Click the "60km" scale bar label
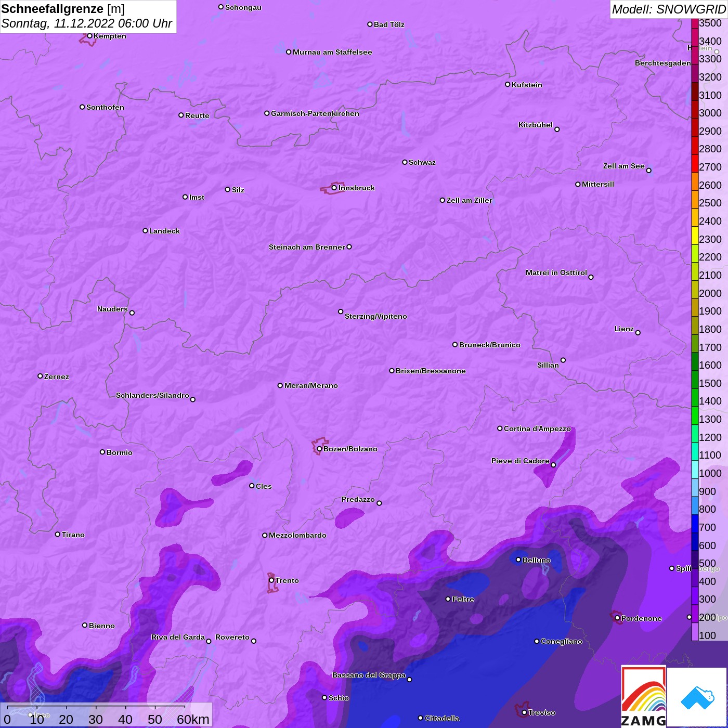This screenshot has width=728, height=728. pyautogui.click(x=193, y=719)
